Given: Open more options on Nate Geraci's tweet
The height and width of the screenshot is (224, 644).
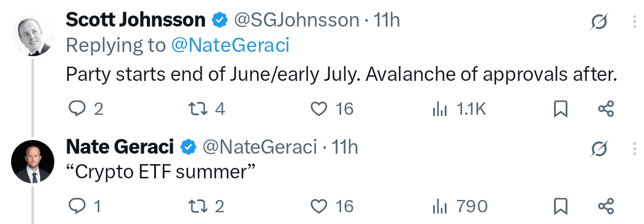Looking at the screenshot, I should coord(636,148).
